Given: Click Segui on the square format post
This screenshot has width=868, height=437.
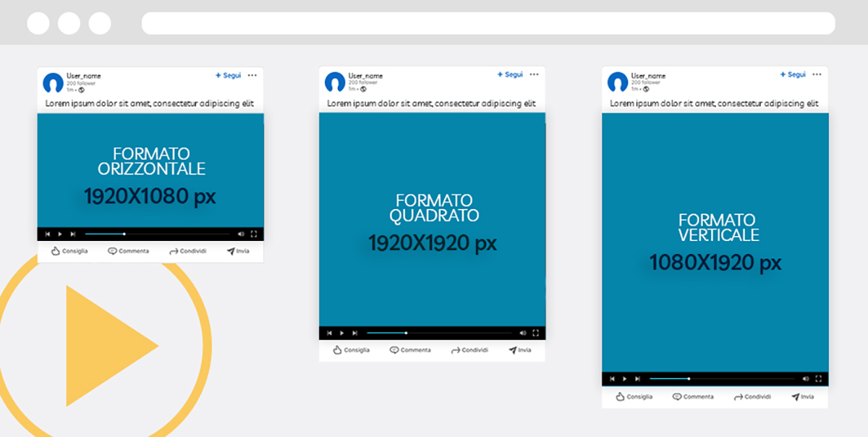Looking at the screenshot, I should [510, 75].
